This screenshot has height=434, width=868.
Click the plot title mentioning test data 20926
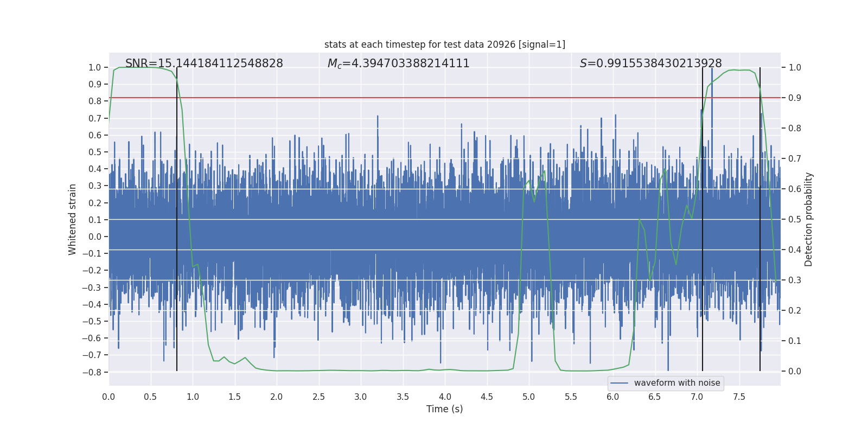pyautogui.click(x=444, y=44)
